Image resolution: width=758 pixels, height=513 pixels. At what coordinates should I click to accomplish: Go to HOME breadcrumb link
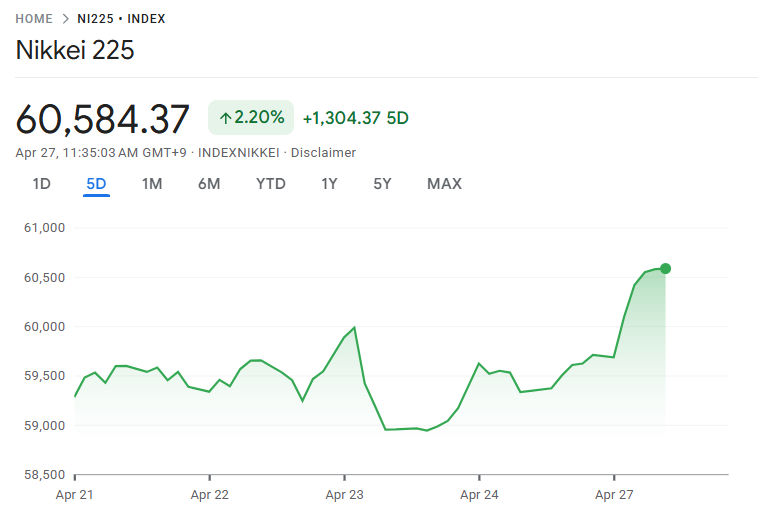coord(34,19)
